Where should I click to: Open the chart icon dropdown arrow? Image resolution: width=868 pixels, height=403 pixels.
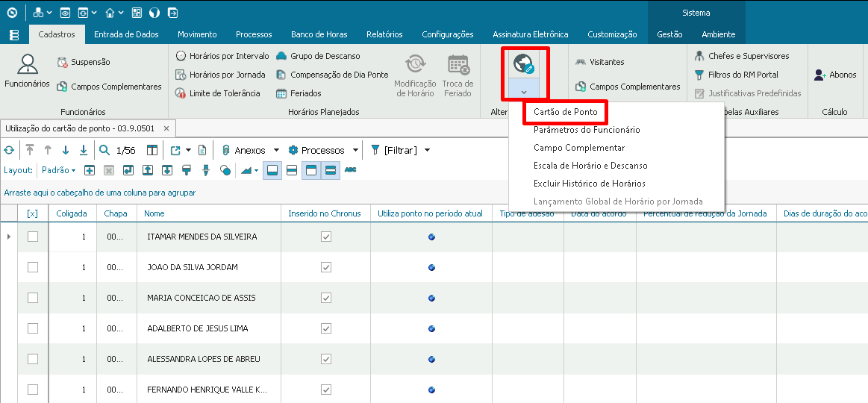point(256,170)
